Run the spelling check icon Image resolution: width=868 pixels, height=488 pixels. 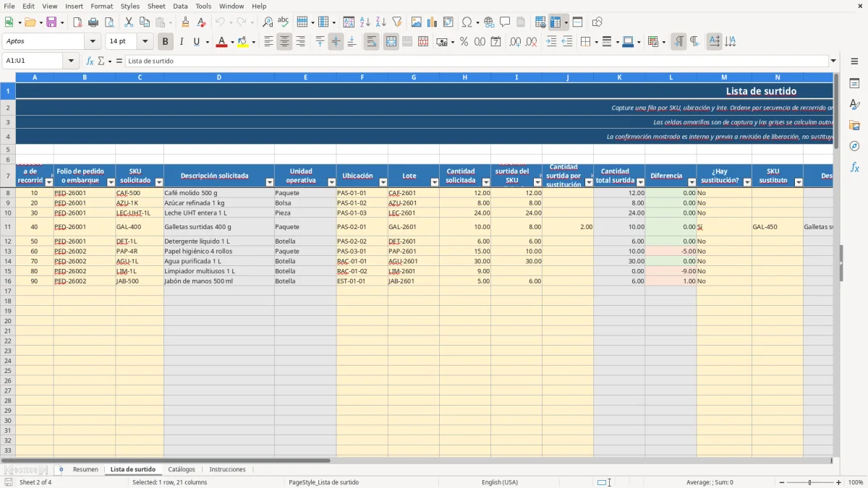(283, 22)
